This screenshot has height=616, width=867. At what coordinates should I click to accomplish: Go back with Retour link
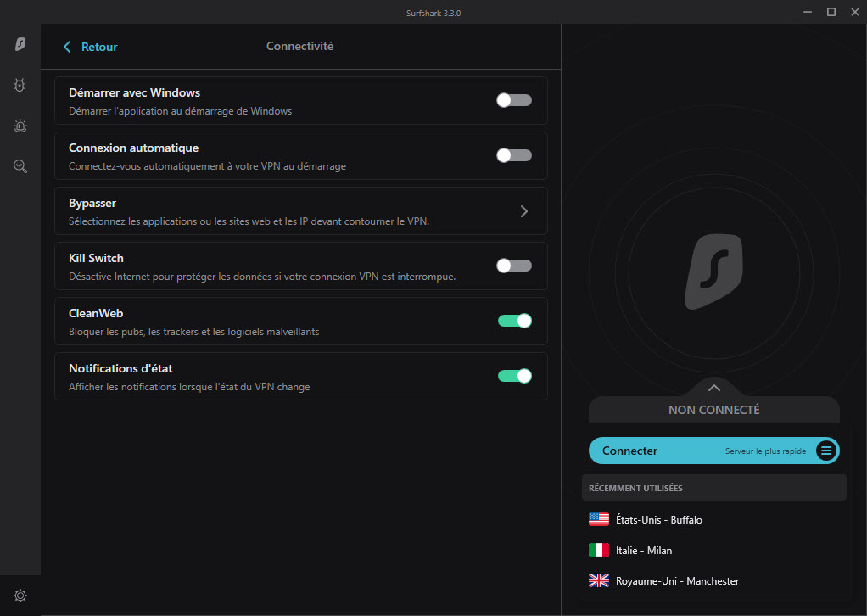(99, 47)
